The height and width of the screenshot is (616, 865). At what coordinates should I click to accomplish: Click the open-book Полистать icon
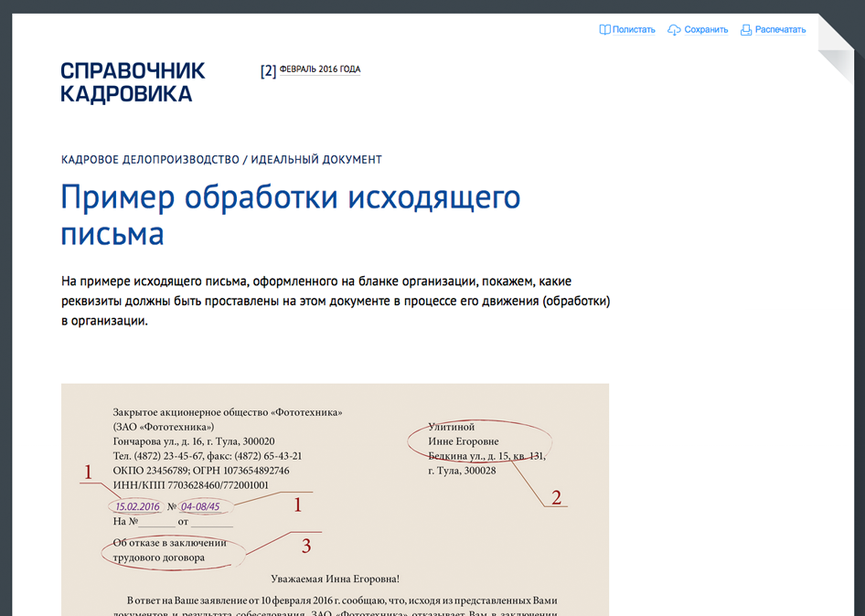(x=604, y=30)
